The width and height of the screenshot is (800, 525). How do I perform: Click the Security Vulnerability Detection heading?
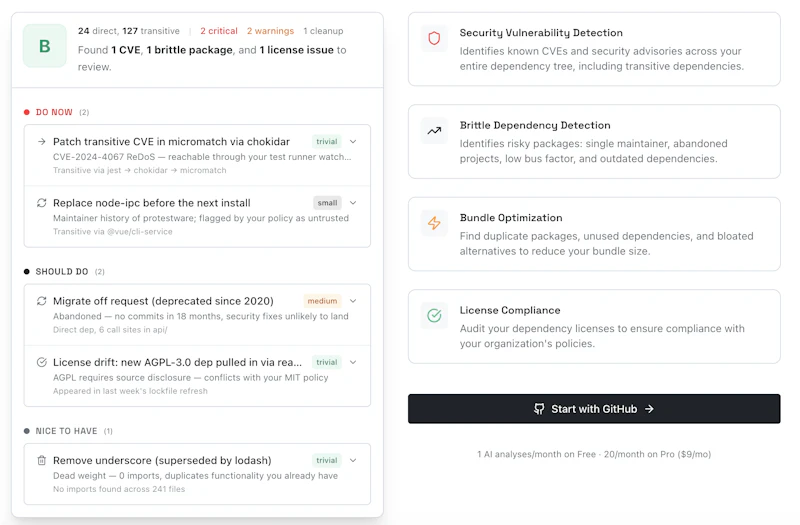[541, 33]
